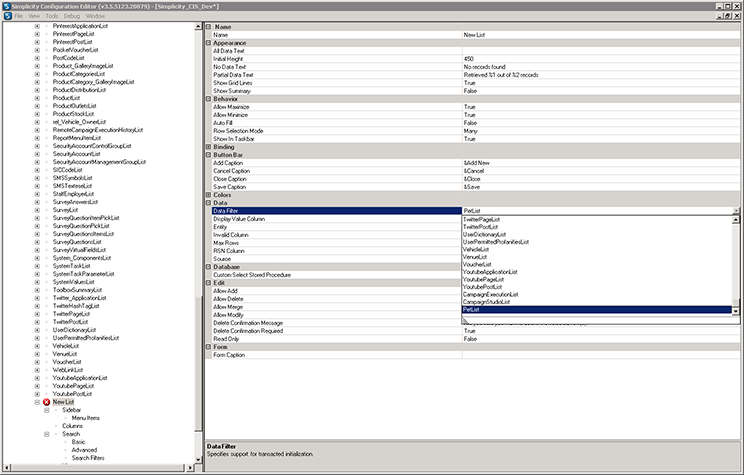Click the tree panel scroll up arrow
744x475 pixels.
tap(198, 27)
